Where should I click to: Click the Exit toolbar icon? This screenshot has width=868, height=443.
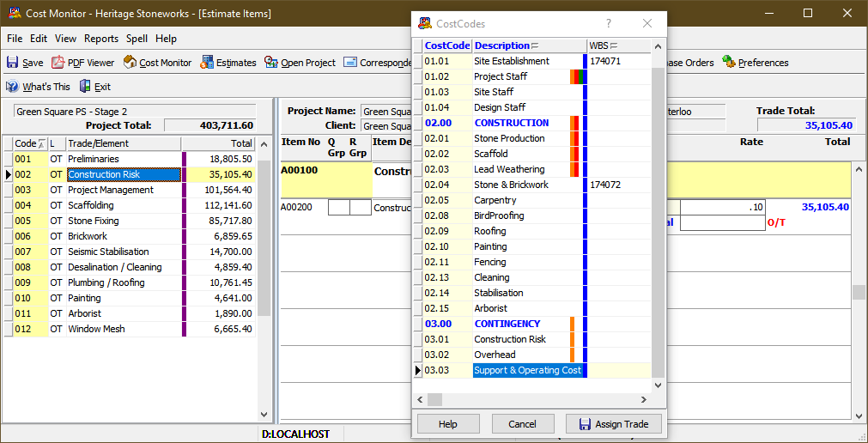85,87
